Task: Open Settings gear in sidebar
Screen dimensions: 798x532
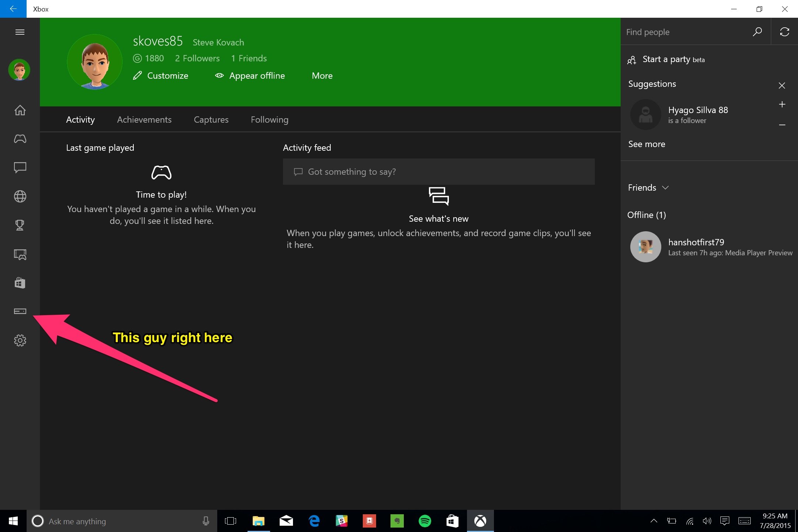Action: click(x=20, y=340)
